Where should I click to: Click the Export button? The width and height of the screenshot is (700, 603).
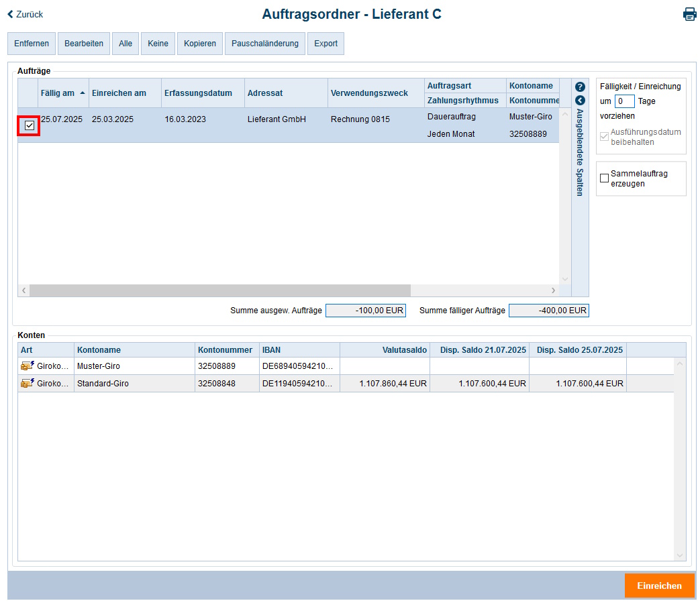[x=326, y=44]
